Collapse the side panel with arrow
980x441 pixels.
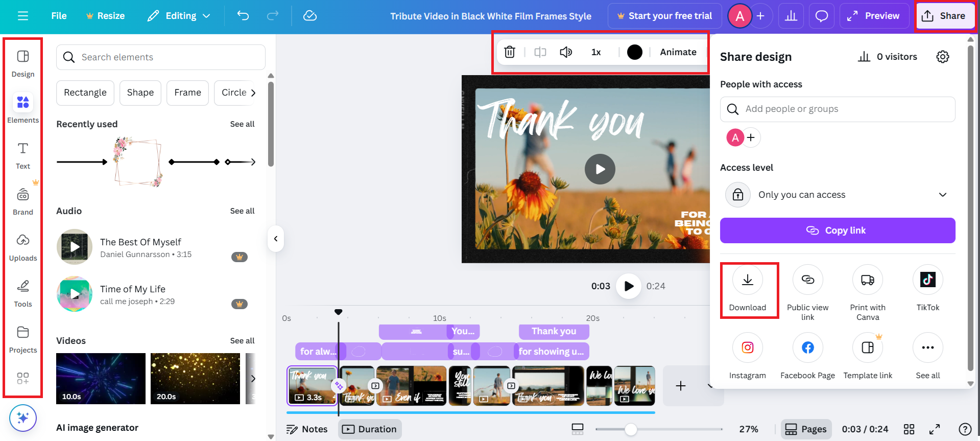pyautogui.click(x=276, y=239)
